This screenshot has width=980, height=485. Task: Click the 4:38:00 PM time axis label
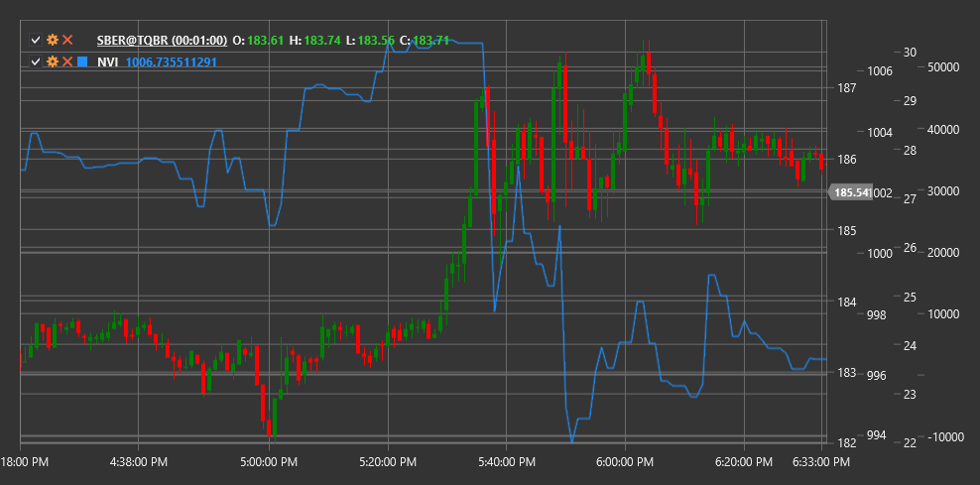[x=138, y=462]
